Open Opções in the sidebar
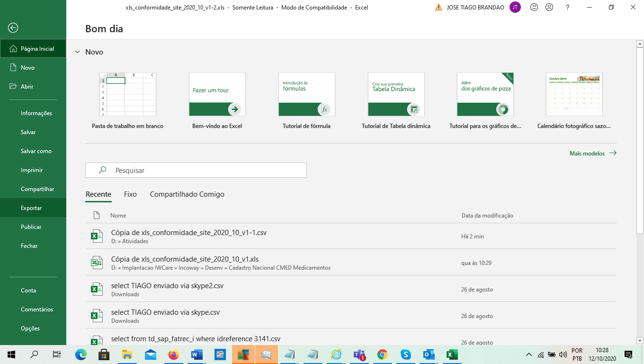 [x=33, y=328]
